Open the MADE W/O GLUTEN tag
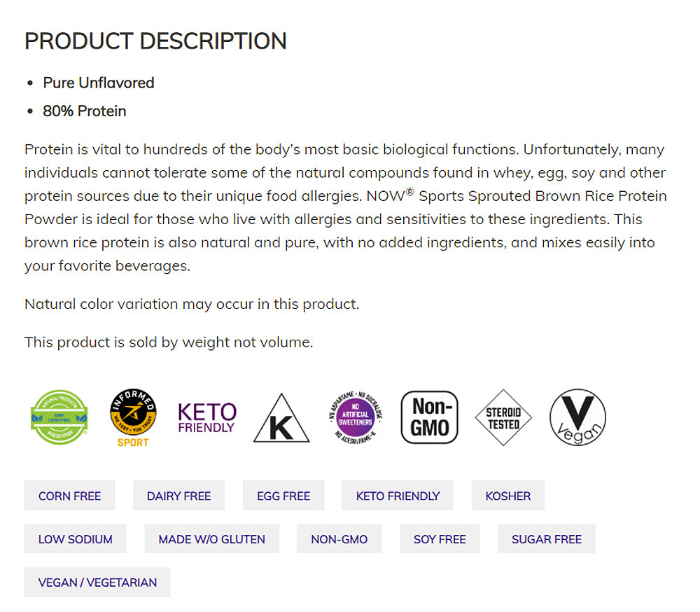700x612 pixels. [x=211, y=538]
